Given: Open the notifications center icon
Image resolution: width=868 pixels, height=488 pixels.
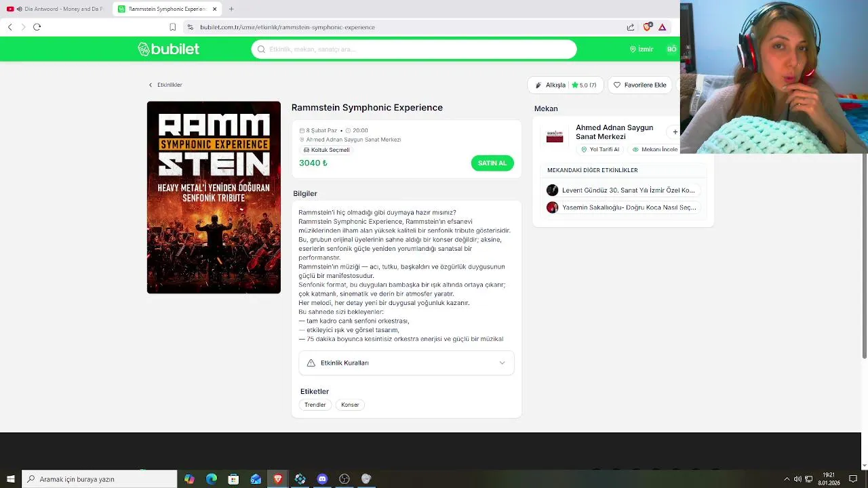Looking at the screenshot, I should click(x=853, y=479).
